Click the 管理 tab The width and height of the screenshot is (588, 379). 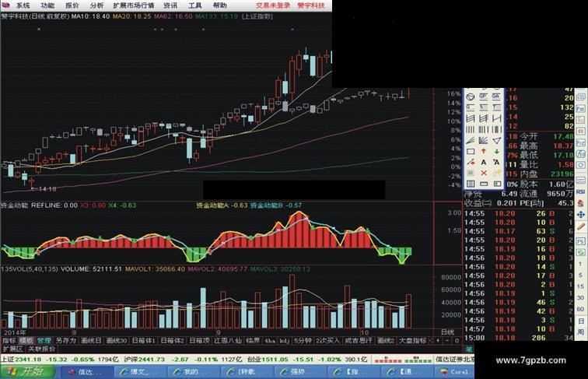pos(44,340)
